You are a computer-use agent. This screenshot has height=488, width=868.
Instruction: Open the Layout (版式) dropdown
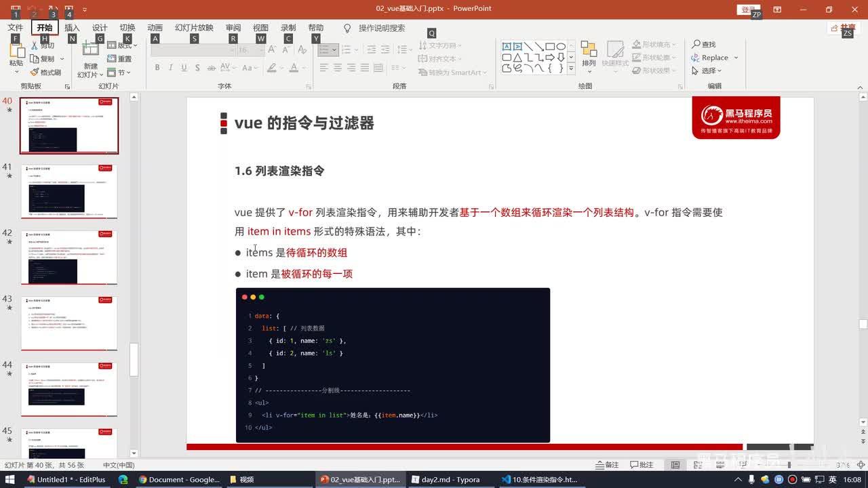point(123,46)
